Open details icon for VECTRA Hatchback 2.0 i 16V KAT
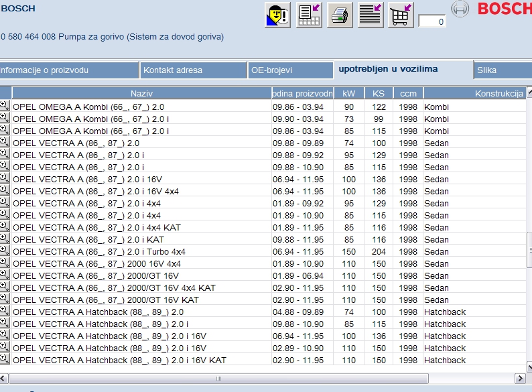This screenshot has height=392, width=532. [x=5, y=358]
